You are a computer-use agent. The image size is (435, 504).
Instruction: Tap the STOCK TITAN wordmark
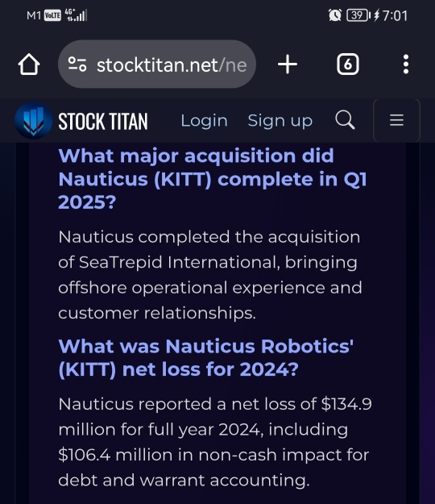[103, 121]
